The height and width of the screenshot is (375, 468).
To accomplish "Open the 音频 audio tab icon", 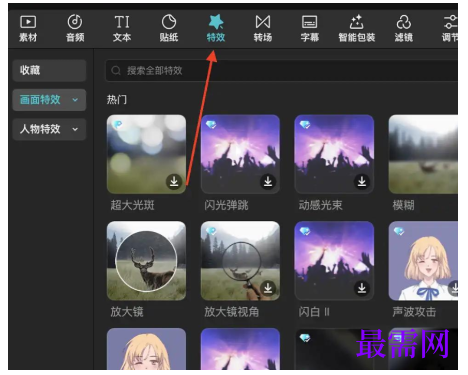I will tap(75, 22).
